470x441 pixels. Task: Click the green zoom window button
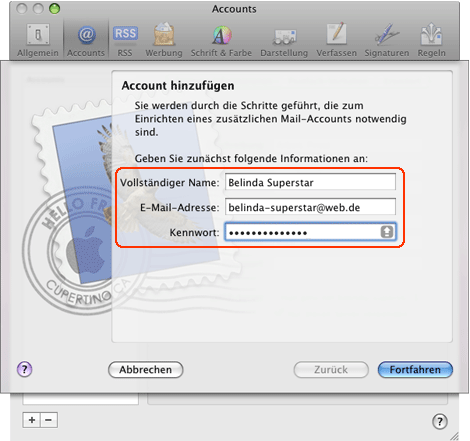(54, 9)
